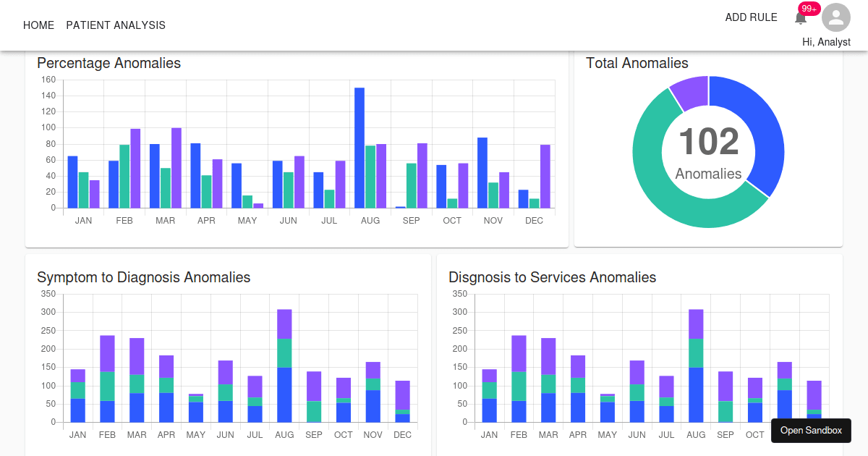Click the 99+ notification badge
Viewport: 868px width, 456px height.
tap(809, 9)
